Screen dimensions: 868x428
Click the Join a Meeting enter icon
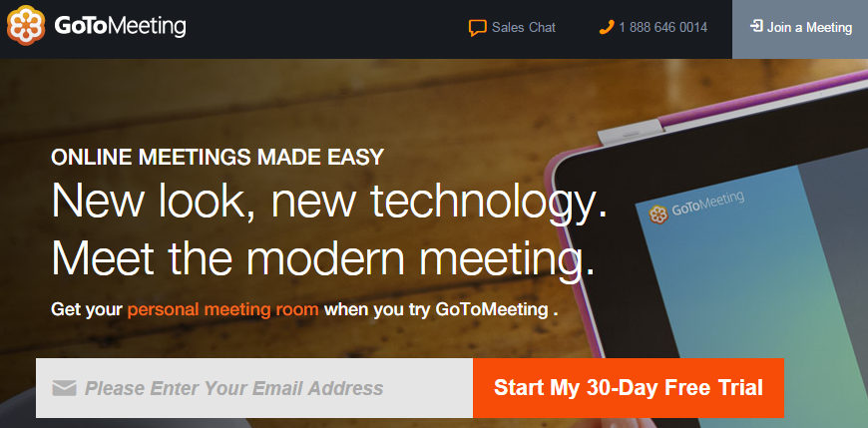[x=756, y=26]
